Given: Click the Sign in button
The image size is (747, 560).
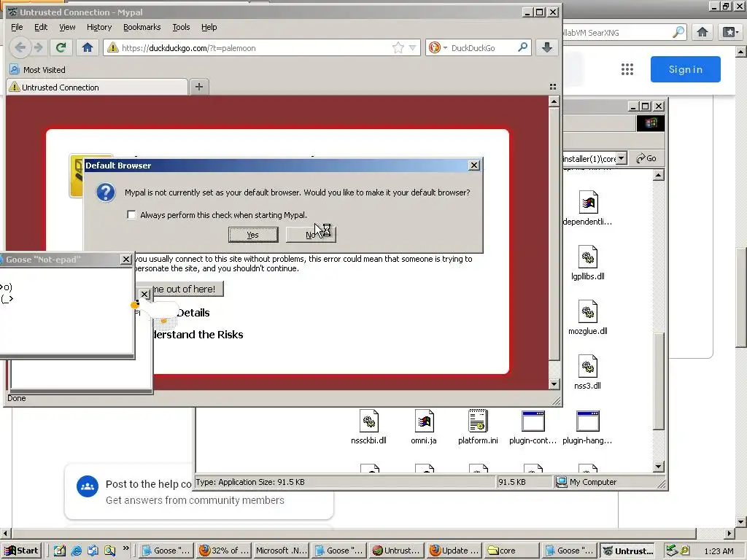Looking at the screenshot, I should pyautogui.click(x=685, y=69).
